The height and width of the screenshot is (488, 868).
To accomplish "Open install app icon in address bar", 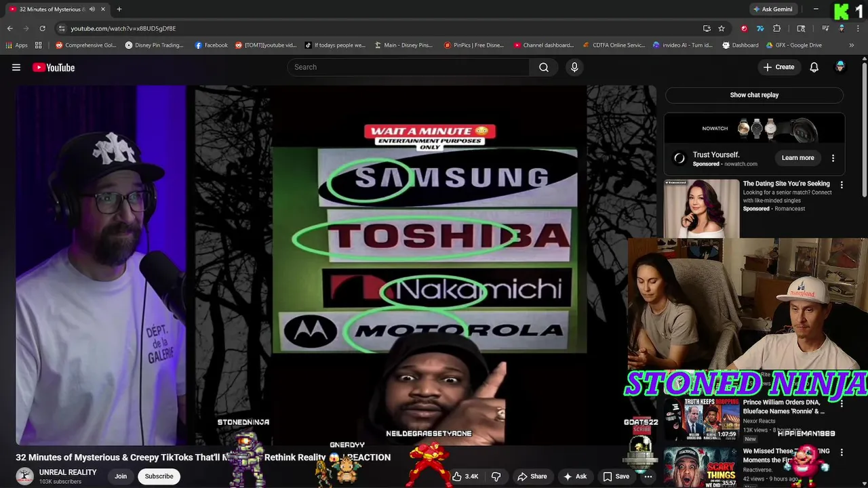I will (x=707, y=28).
